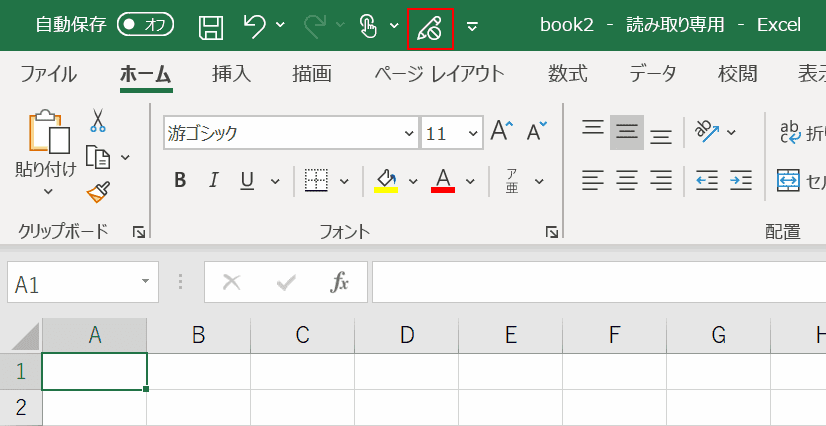Switch to the 描画 tab
Image resolution: width=826 pixels, height=426 pixels.
[x=312, y=74]
